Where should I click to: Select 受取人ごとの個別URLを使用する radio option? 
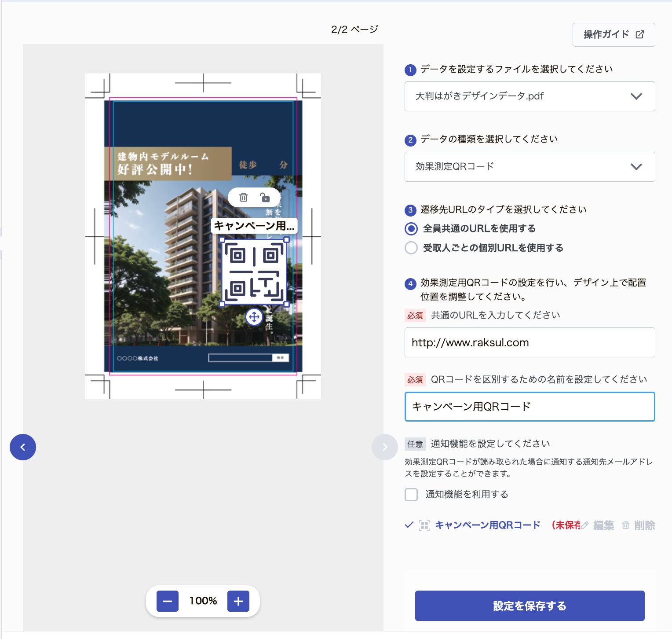pyautogui.click(x=411, y=248)
